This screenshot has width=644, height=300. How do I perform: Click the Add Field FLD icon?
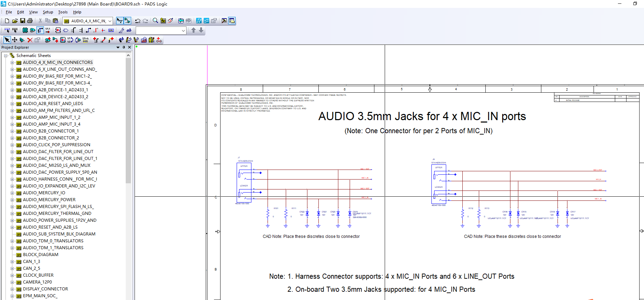159,40
